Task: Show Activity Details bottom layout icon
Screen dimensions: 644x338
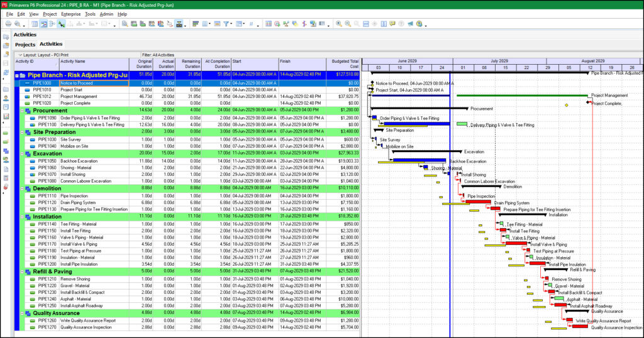Action: [125, 24]
